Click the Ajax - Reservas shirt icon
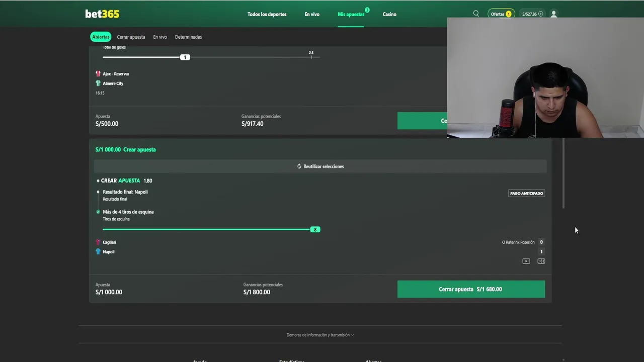The image size is (644, 362). [x=98, y=73]
